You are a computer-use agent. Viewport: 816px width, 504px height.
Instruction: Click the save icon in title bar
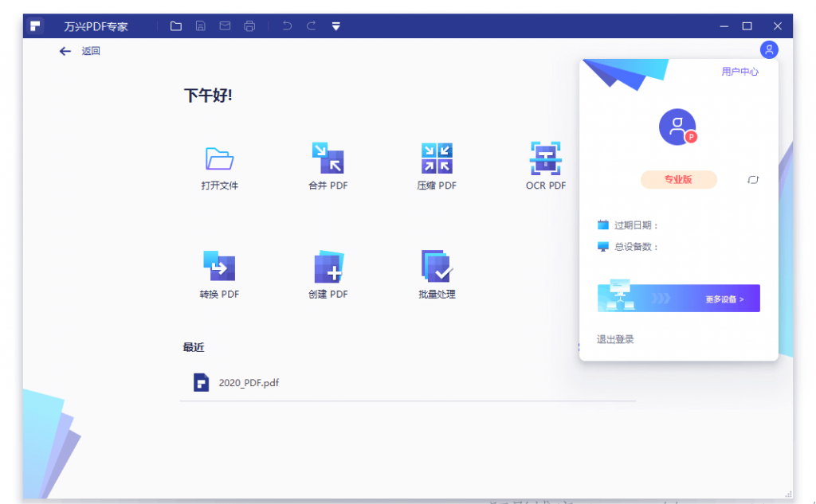[x=201, y=26]
